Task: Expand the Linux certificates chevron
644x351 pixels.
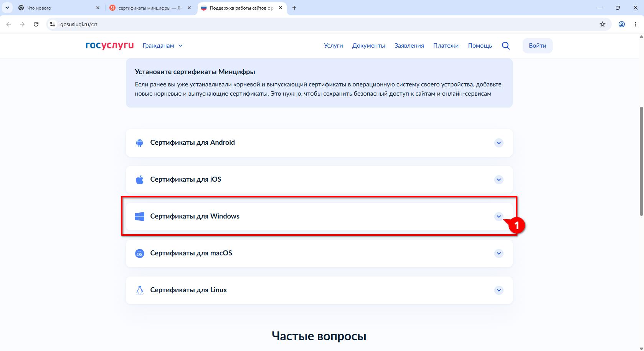Action: click(x=499, y=290)
